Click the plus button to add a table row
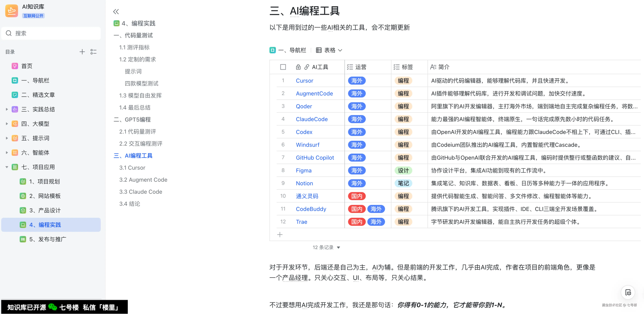 point(280,234)
